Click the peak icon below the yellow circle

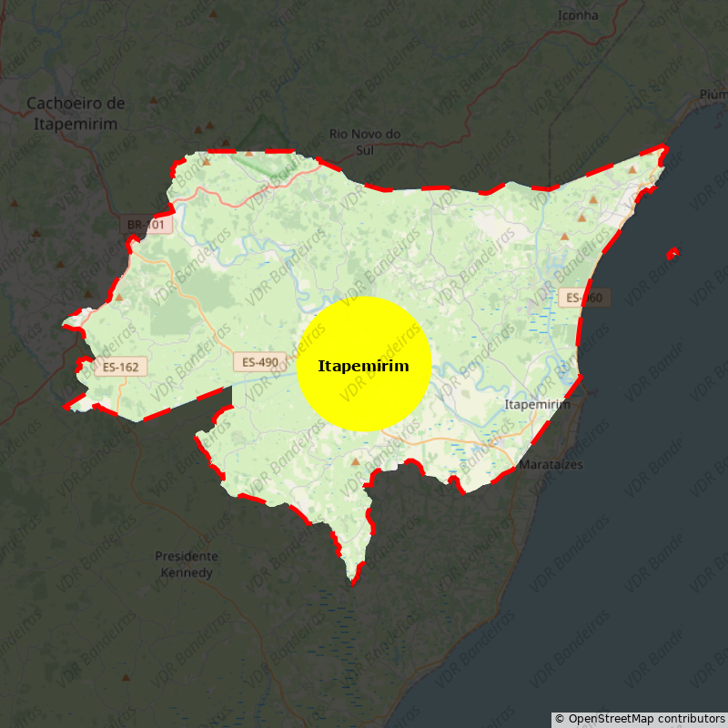pos(356,461)
